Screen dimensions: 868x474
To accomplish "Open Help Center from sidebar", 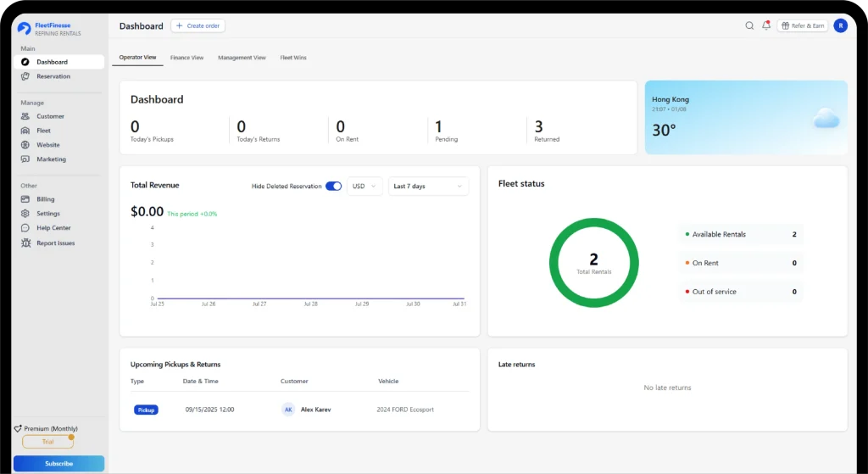I will pos(26,228).
